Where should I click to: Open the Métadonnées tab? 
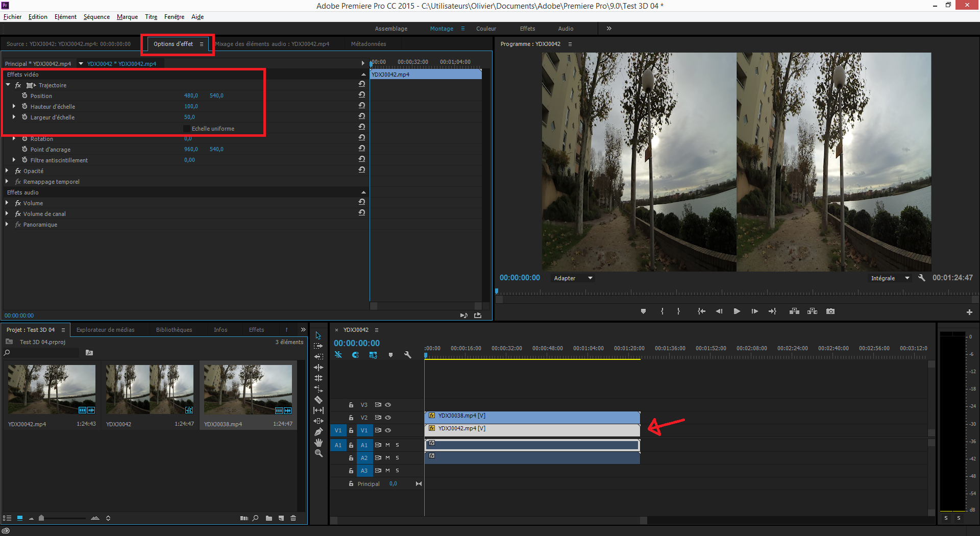(369, 44)
